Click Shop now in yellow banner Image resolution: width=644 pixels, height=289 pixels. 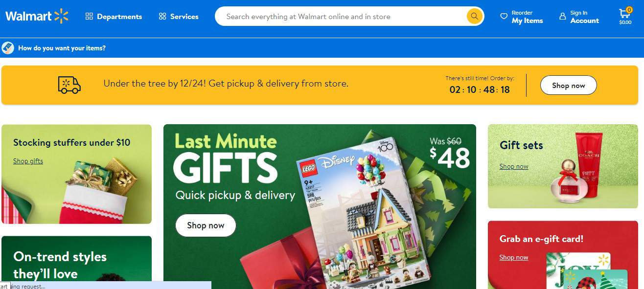tap(568, 85)
